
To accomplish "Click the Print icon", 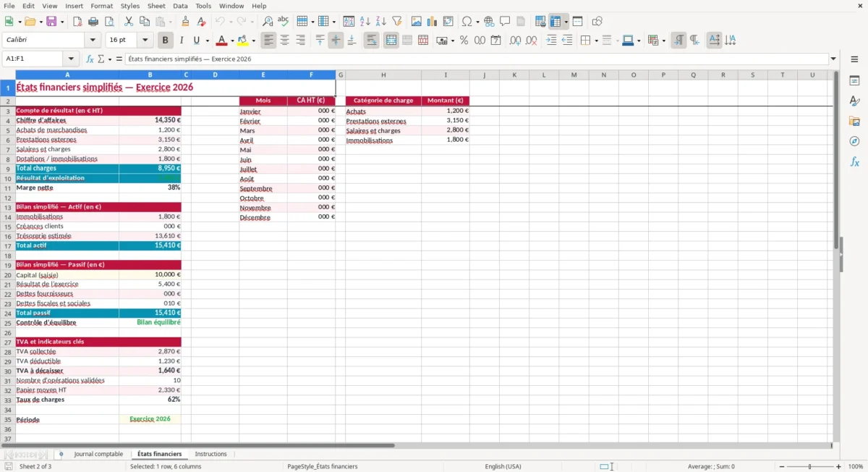I will tap(93, 22).
